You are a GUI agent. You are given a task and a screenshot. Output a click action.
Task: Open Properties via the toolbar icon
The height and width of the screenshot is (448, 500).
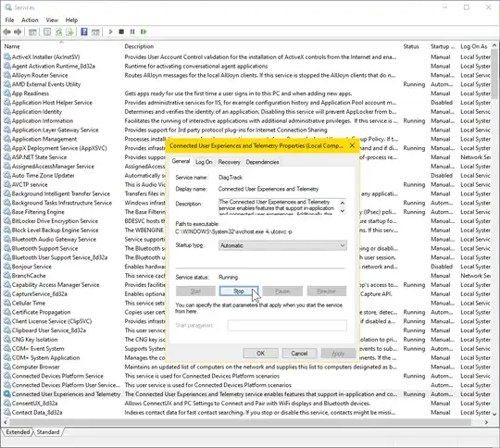click(x=47, y=31)
